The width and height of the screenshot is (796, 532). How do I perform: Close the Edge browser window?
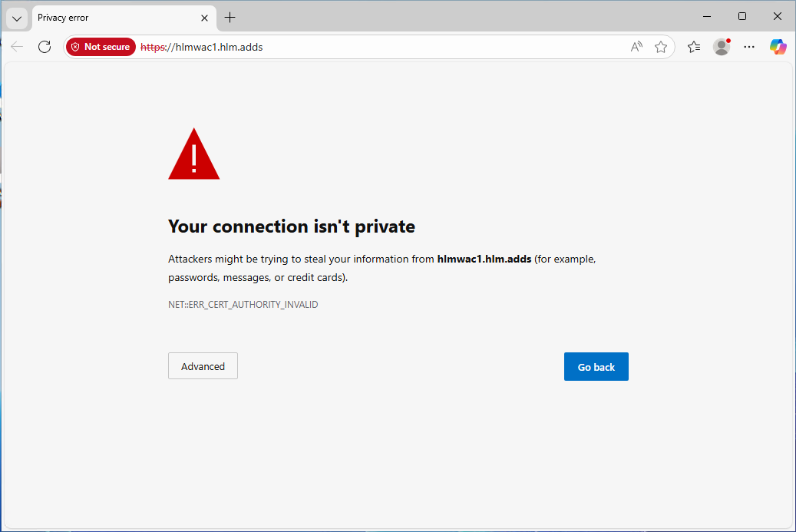(x=777, y=17)
